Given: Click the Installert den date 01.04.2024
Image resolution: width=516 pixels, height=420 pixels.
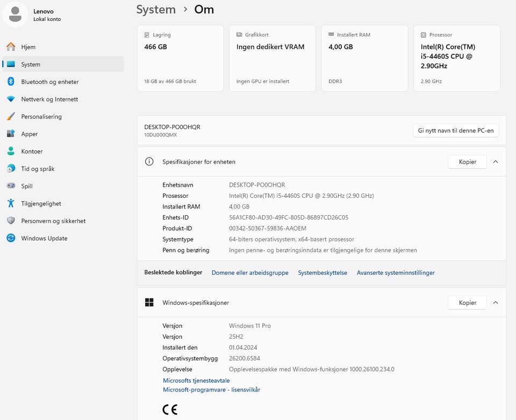Looking at the screenshot, I should pyautogui.click(x=243, y=347).
